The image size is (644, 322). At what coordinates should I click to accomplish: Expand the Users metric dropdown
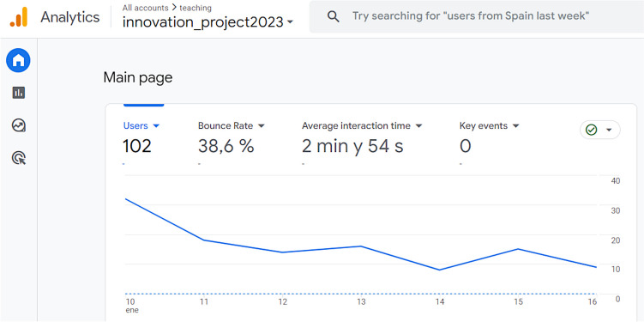coord(156,126)
